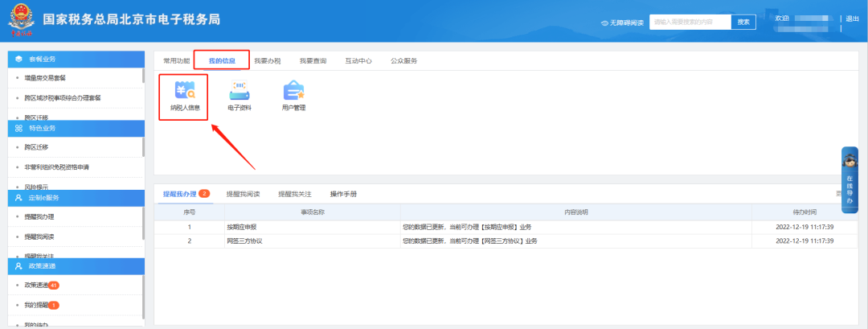This screenshot has height=329, width=868.
Task: Click the 在线导办 assistant widget
Action: [850, 179]
